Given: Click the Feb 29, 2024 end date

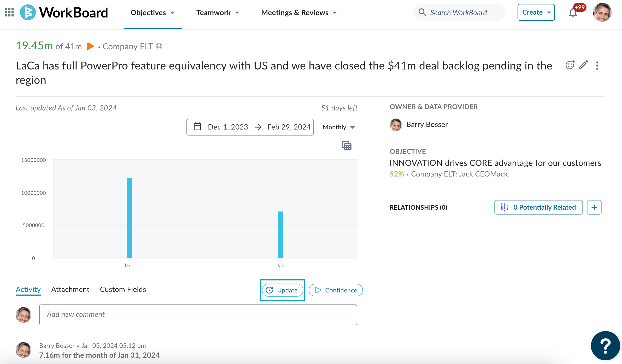Looking at the screenshot, I should [x=289, y=127].
